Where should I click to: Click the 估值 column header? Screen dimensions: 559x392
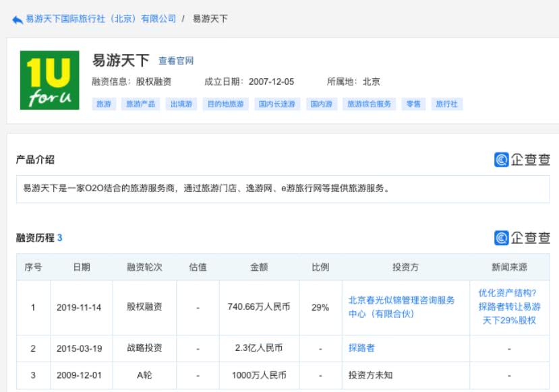coord(198,267)
